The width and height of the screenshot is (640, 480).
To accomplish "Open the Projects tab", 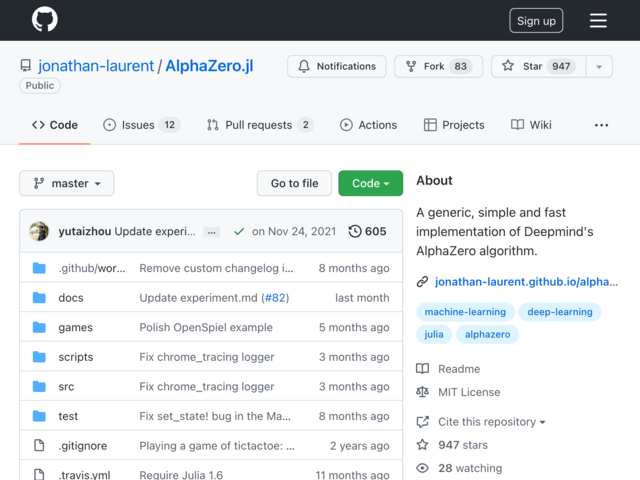I will 454,125.
